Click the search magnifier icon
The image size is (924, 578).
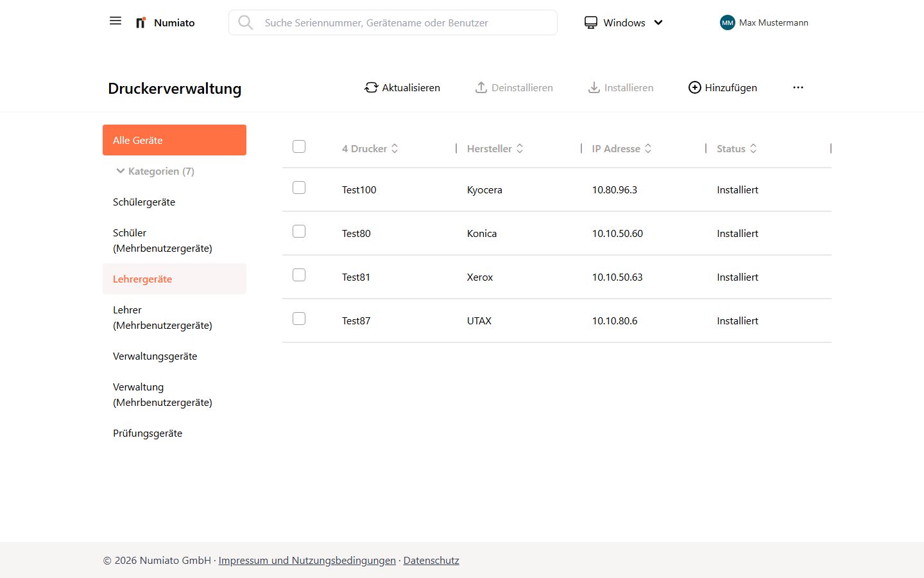coord(245,22)
